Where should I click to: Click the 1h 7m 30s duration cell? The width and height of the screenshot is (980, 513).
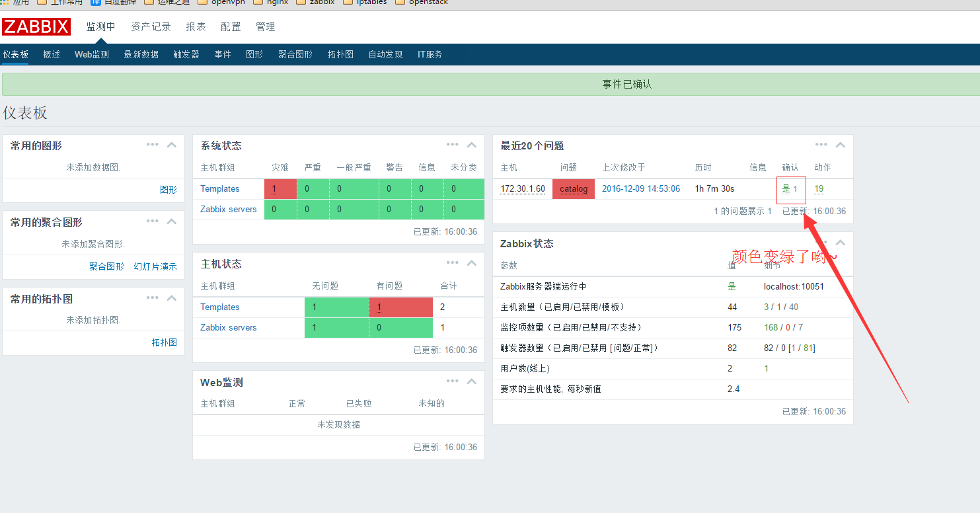point(714,189)
